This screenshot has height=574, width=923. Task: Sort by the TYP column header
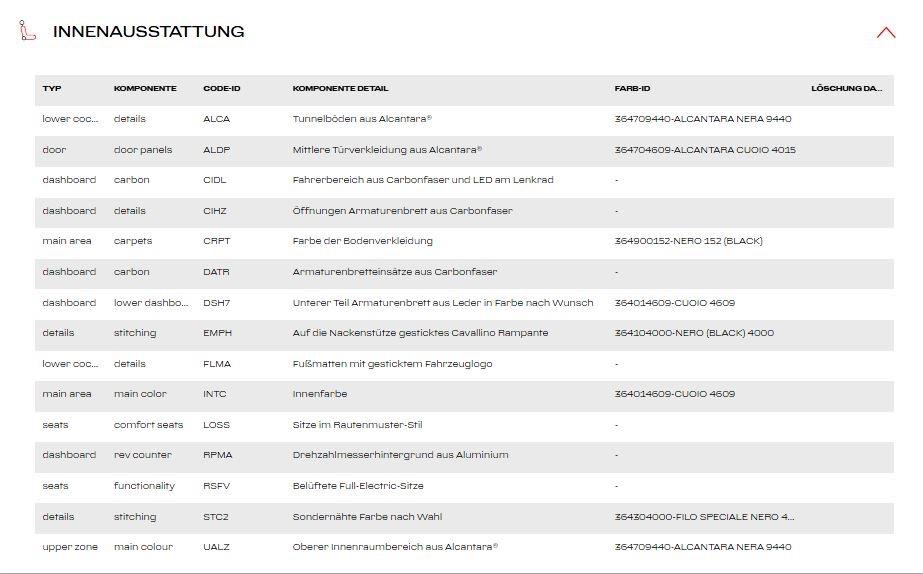click(52, 89)
